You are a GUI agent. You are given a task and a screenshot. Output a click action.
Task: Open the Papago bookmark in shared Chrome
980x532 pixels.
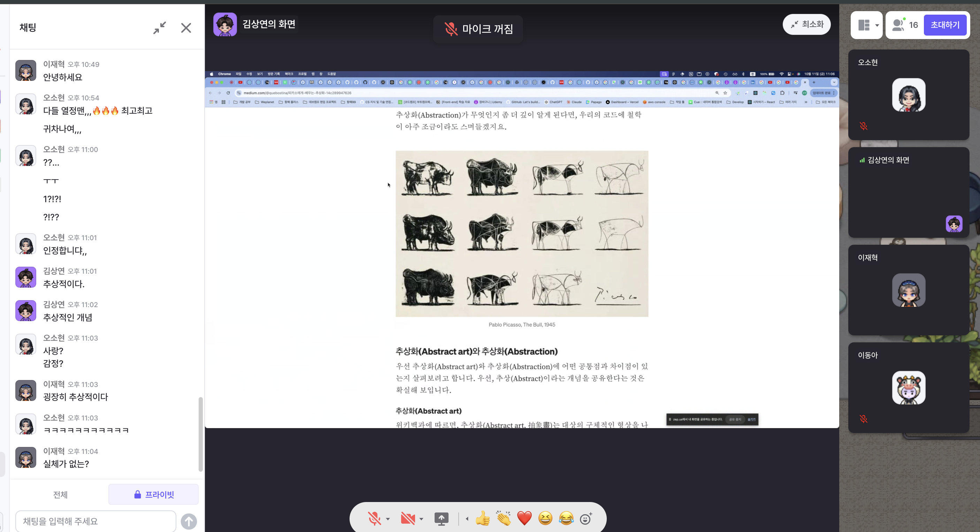pos(594,102)
